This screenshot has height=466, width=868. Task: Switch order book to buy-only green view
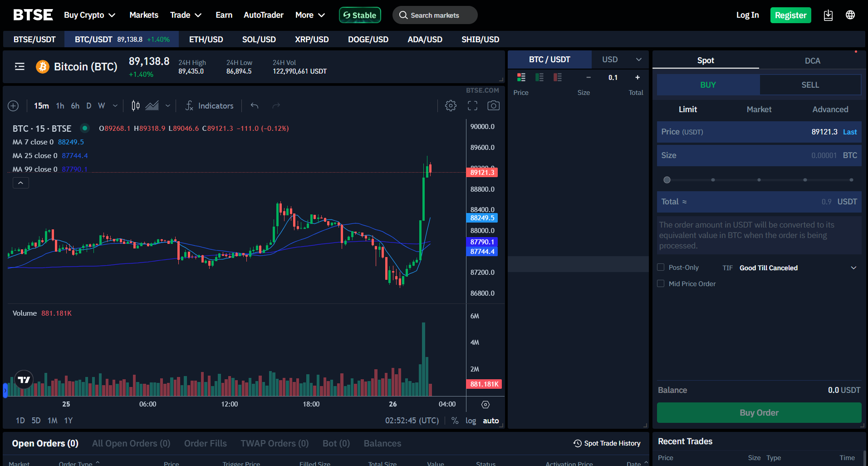539,77
